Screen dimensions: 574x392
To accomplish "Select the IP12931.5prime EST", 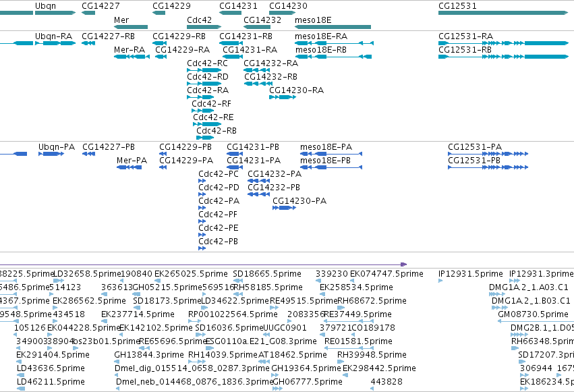I will point(440,281).
